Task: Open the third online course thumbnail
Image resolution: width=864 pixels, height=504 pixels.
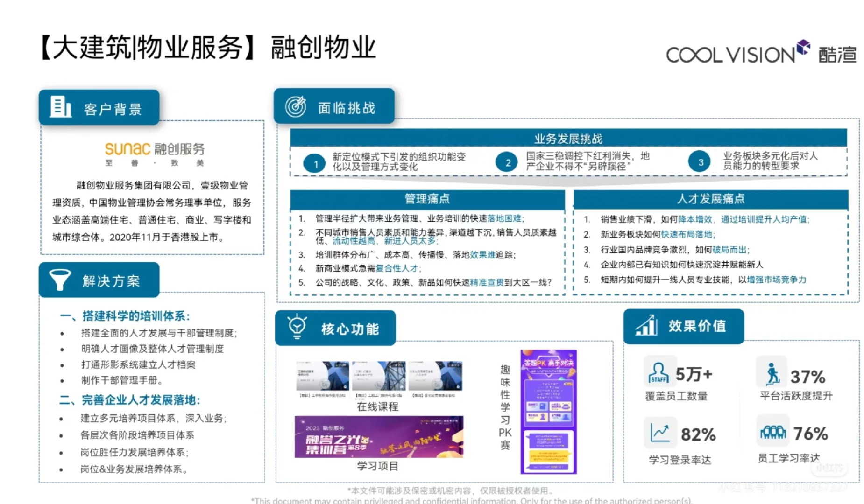Action: pos(435,376)
